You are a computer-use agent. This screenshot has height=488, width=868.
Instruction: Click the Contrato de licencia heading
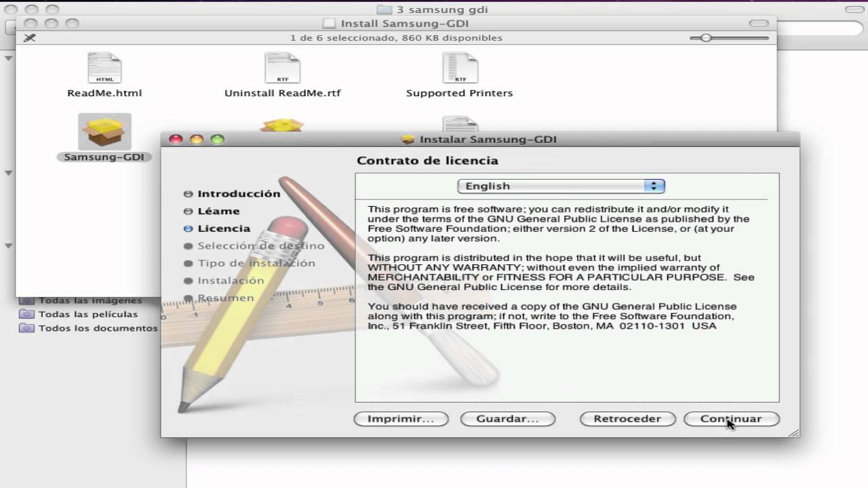click(428, 161)
